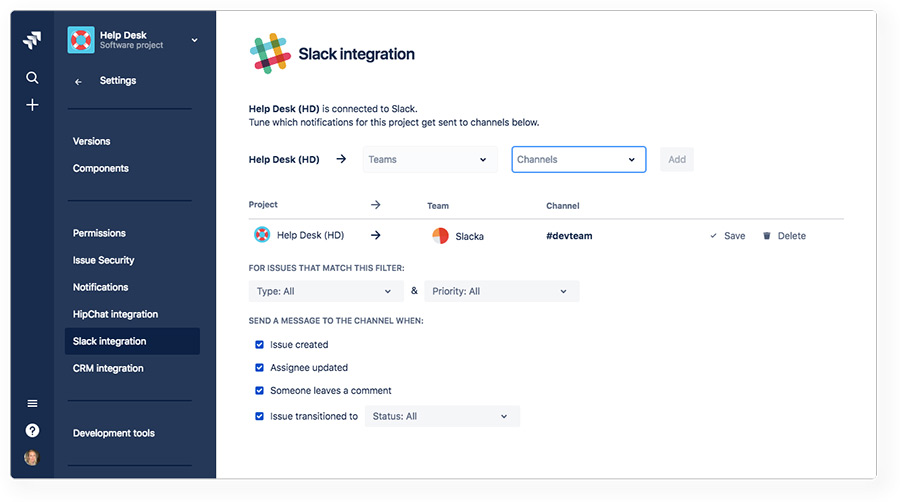Open the Type: All filter dropdown
The width and height of the screenshot is (900, 502).
(325, 291)
